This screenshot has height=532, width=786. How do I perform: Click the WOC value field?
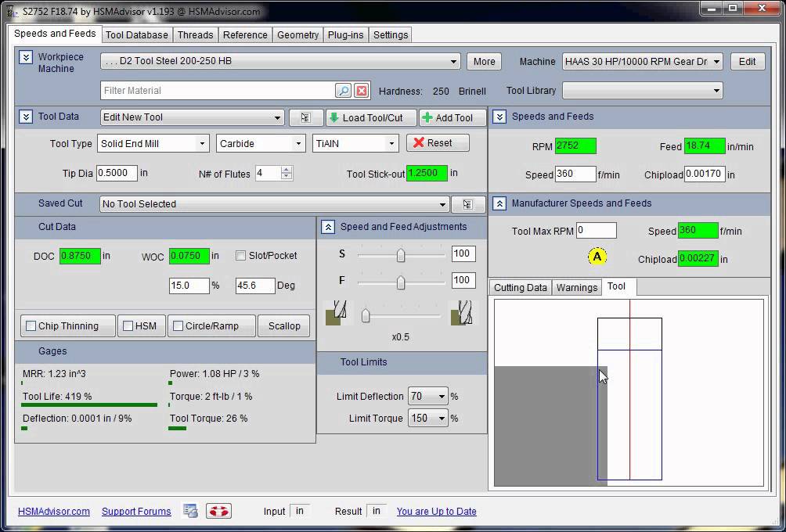[189, 256]
